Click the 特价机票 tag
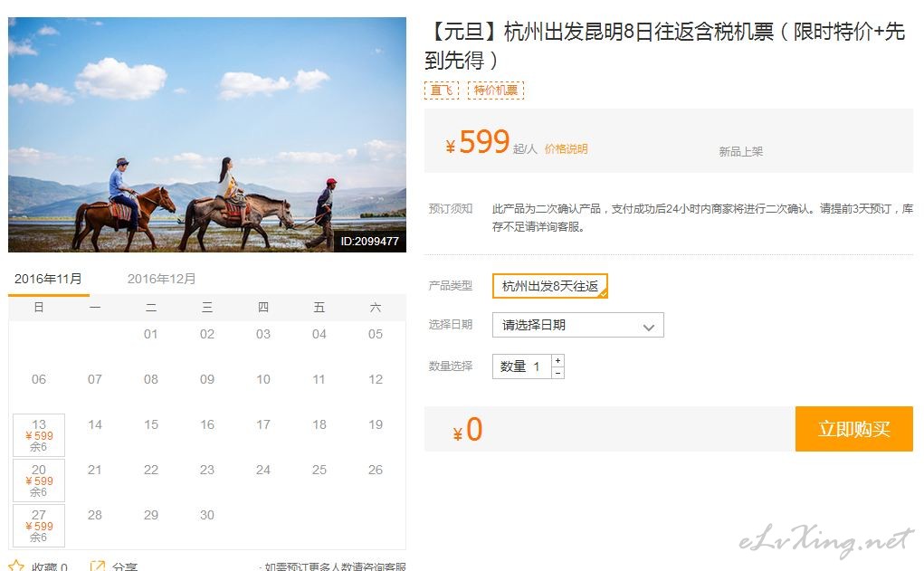Viewport: 924px width, 571px height. [x=496, y=90]
